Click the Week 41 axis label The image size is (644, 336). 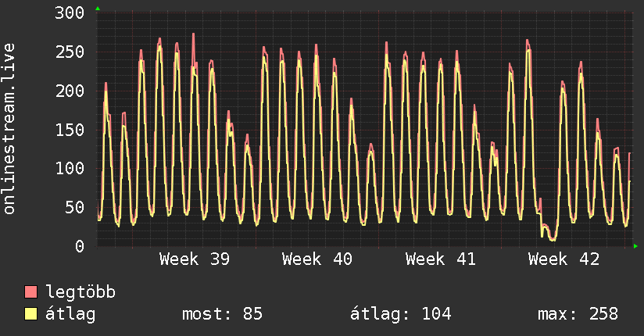(440, 259)
